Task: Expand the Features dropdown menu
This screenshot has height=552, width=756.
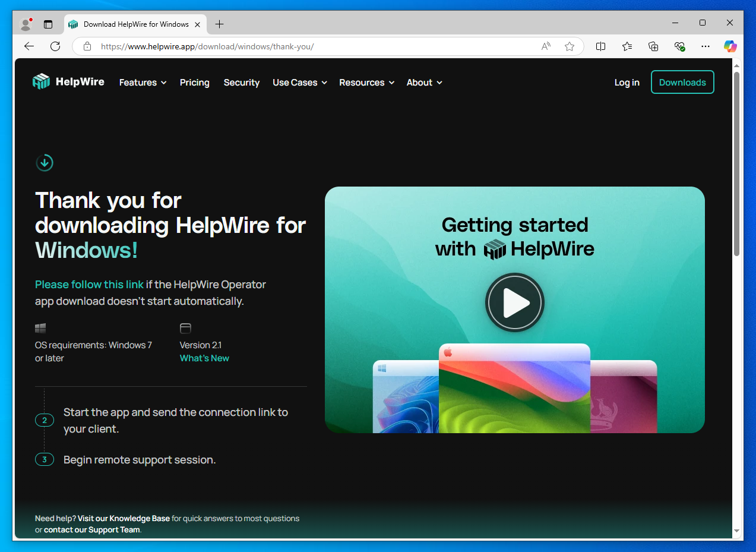Action: (x=143, y=83)
